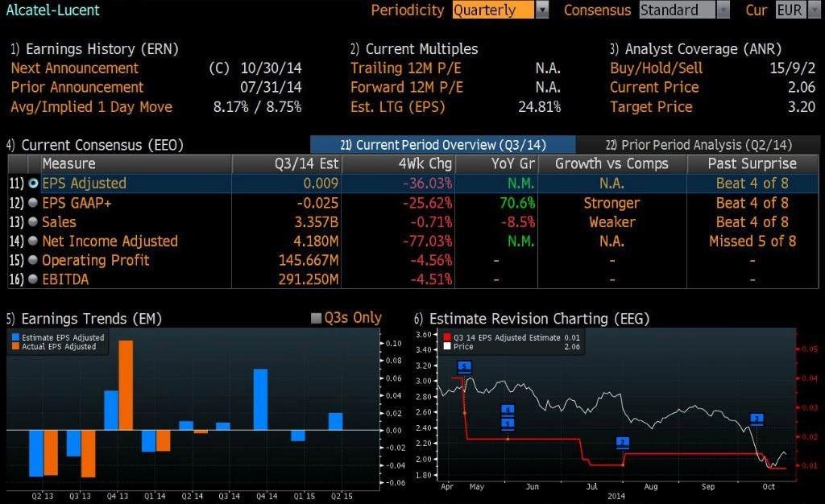
Task: Open Current Multiples section
Action: [x=414, y=49]
